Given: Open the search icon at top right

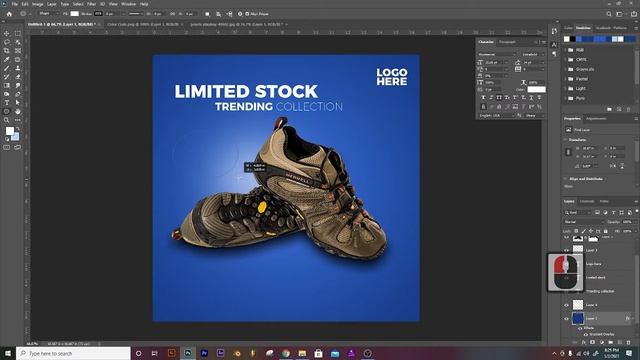Looking at the screenshot, I should point(609,14).
